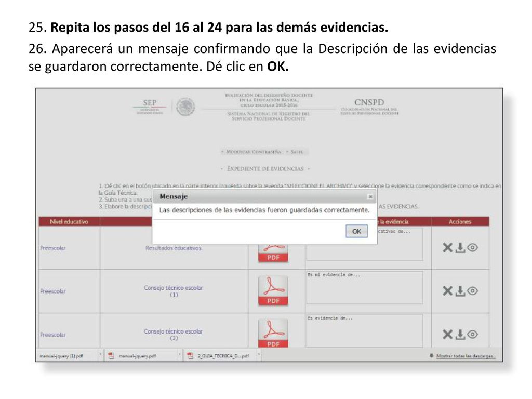The height and width of the screenshot is (399, 532).
Task: Click the Resultados educativos link
Action: pyautogui.click(x=174, y=248)
